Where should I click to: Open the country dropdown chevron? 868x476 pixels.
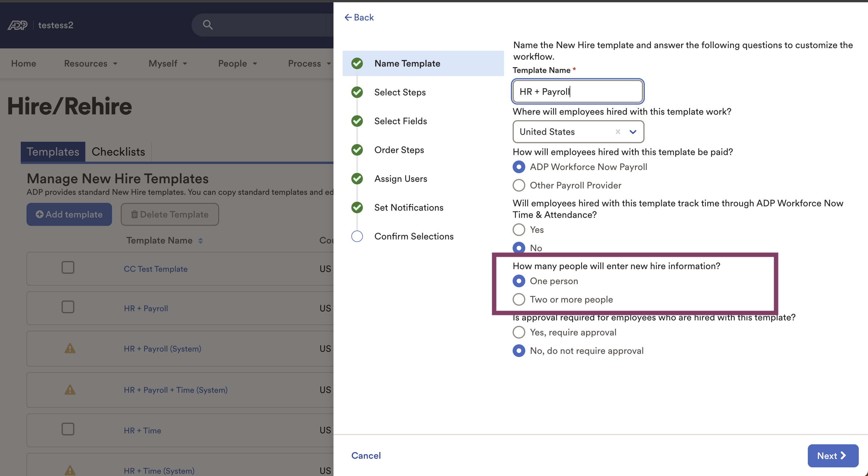tap(633, 132)
